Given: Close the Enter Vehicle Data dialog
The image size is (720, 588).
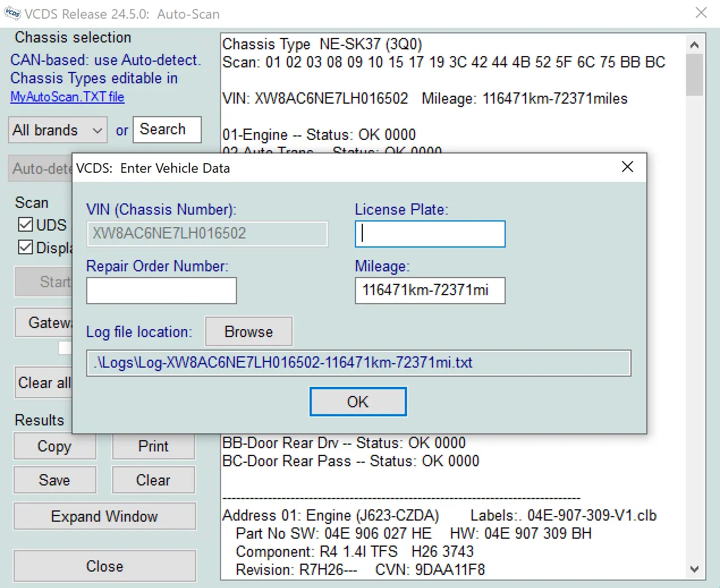Looking at the screenshot, I should (x=627, y=167).
